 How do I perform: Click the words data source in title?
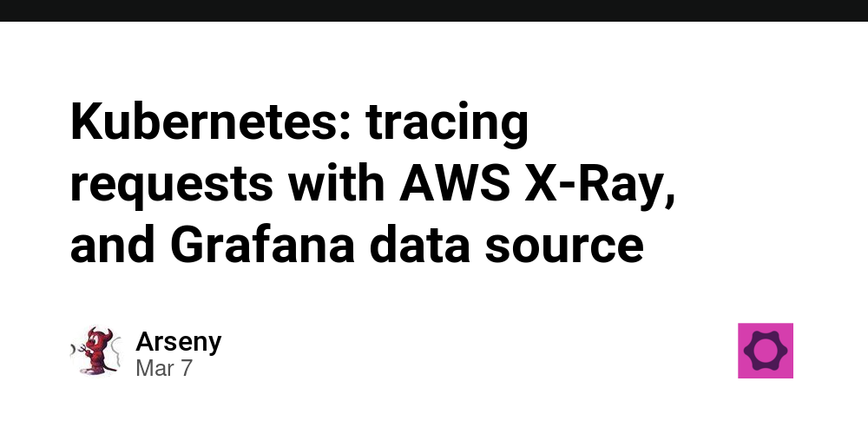click(x=507, y=245)
